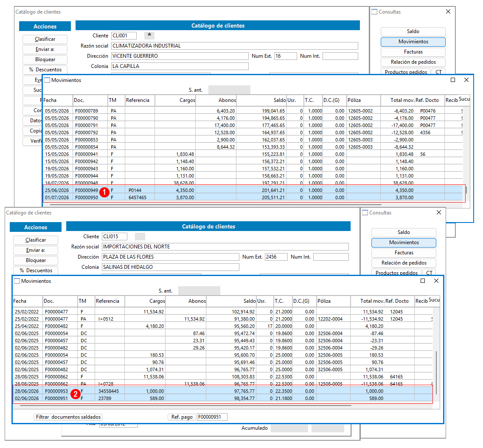Viewport: 483px width, 448px height.
Task: Click the lower Movimientos vertical scrollbar
Action: (x=436, y=373)
